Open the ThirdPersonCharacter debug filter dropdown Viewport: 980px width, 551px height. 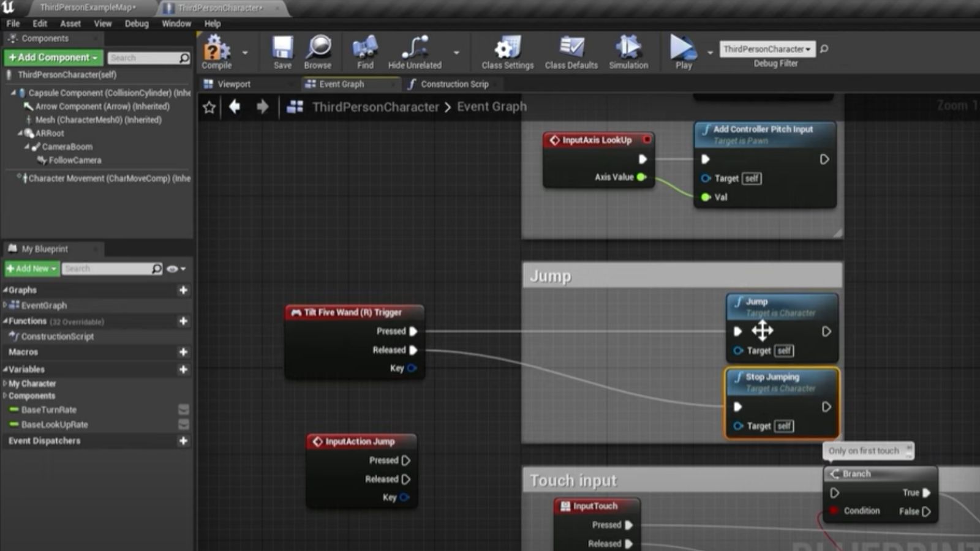(767, 49)
